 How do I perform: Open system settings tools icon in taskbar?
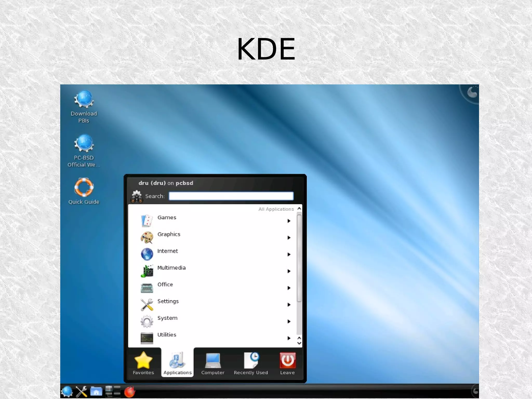click(x=81, y=392)
